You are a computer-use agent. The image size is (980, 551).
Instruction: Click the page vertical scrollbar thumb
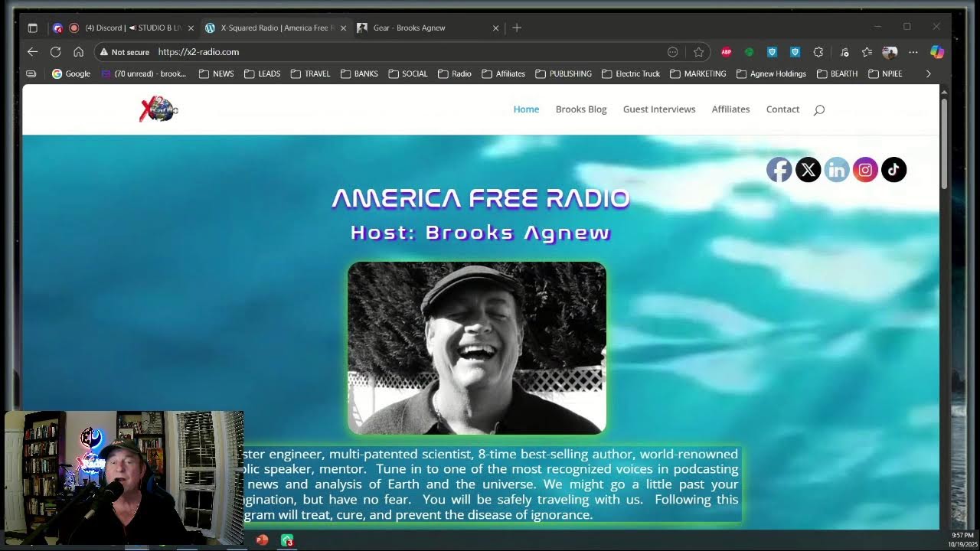944,144
